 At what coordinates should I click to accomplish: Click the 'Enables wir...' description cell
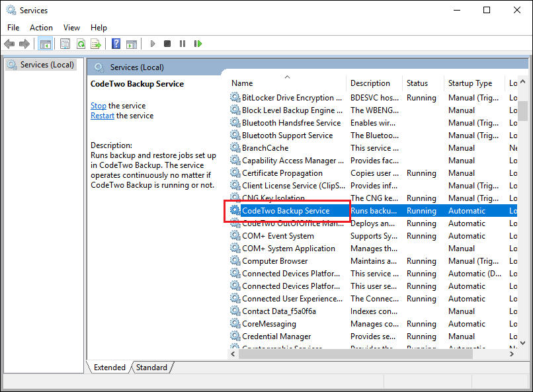[373, 123]
